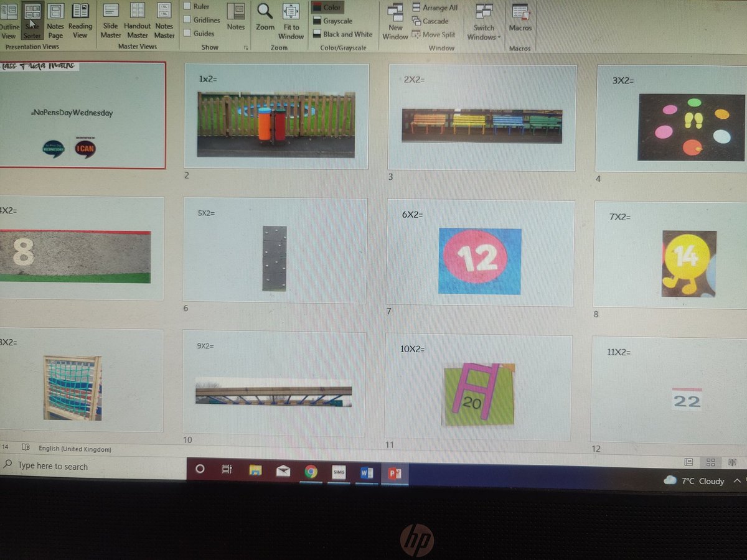
Task: Click the PowerPoint taskbar icon
Action: click(395, 474)
